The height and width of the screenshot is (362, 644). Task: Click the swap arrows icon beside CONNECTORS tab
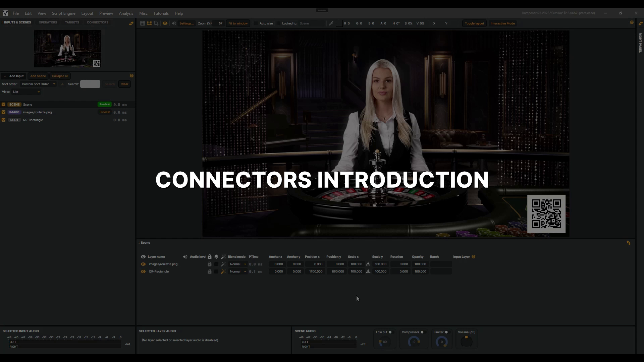[x=131, y=23]
